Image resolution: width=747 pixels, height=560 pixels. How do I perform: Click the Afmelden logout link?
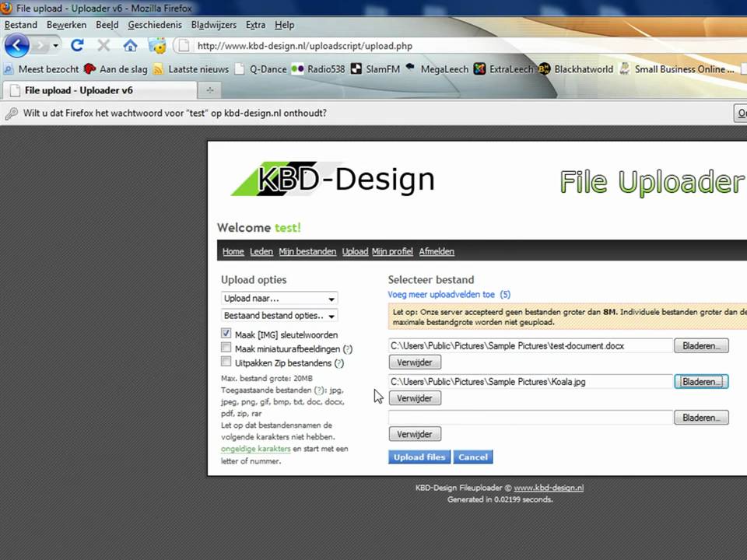coord(437,251)
